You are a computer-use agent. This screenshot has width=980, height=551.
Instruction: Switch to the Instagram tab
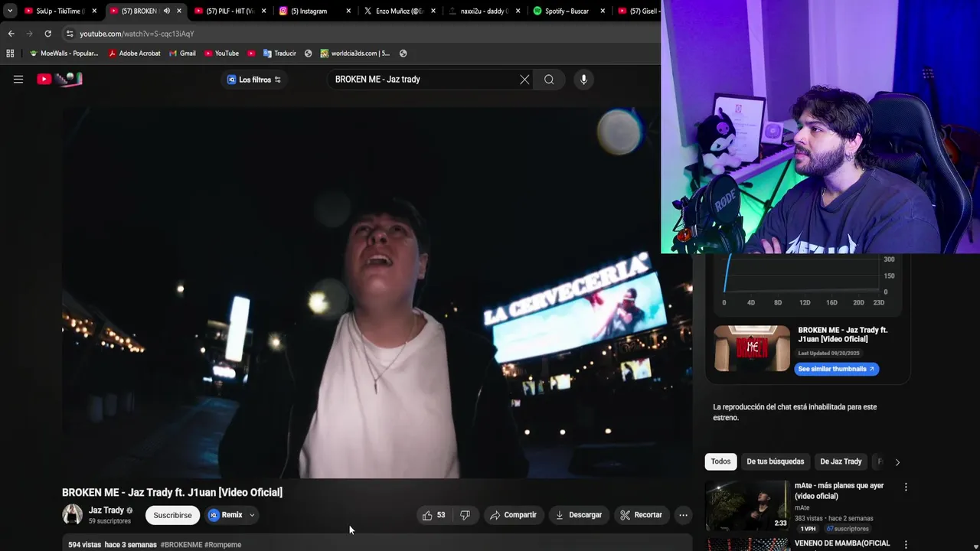(313, 11)
